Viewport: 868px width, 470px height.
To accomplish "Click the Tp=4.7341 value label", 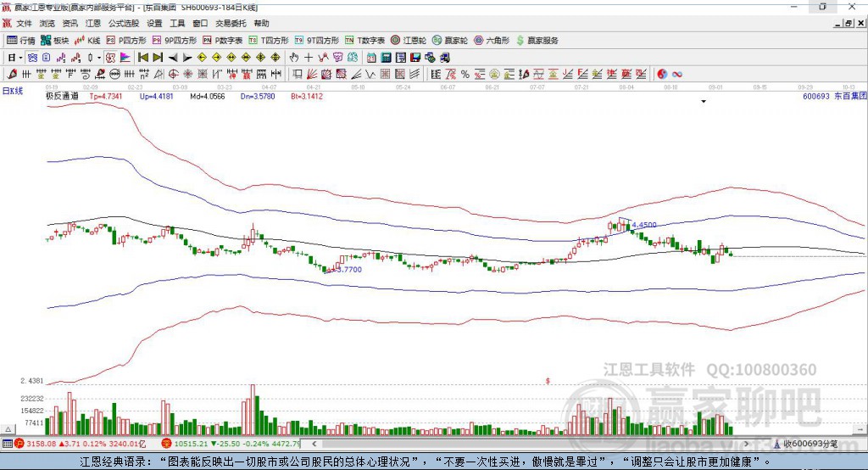I will [x=106, y=96].
